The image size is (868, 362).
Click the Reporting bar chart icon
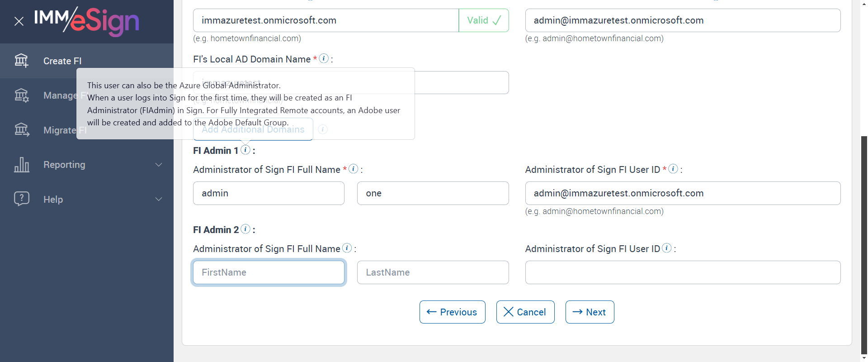[x=21, y=165]
